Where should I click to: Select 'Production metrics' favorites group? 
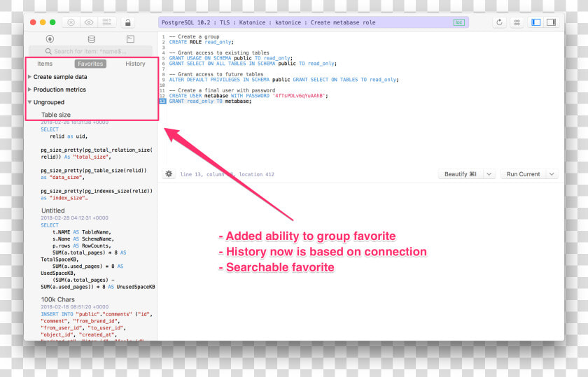click(59, 90)
